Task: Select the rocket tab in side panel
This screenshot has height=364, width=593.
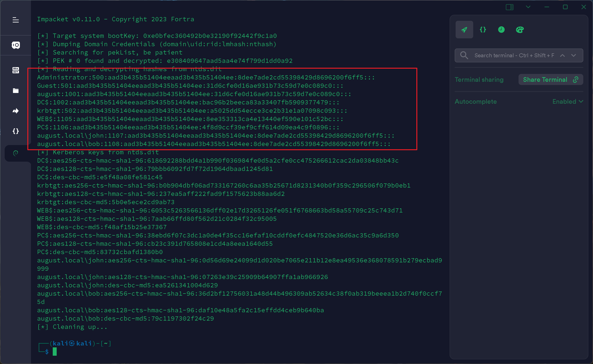Action: click(464, 30)
